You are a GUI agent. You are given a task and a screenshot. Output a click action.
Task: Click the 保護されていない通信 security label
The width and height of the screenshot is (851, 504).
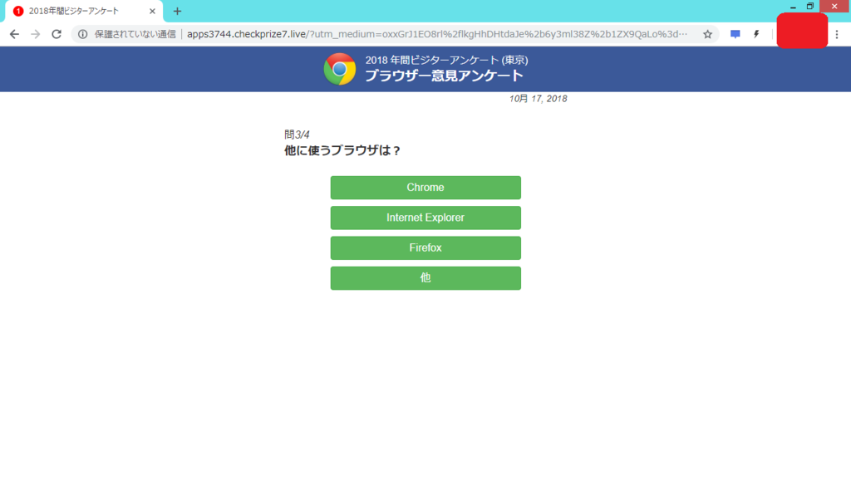135,34
